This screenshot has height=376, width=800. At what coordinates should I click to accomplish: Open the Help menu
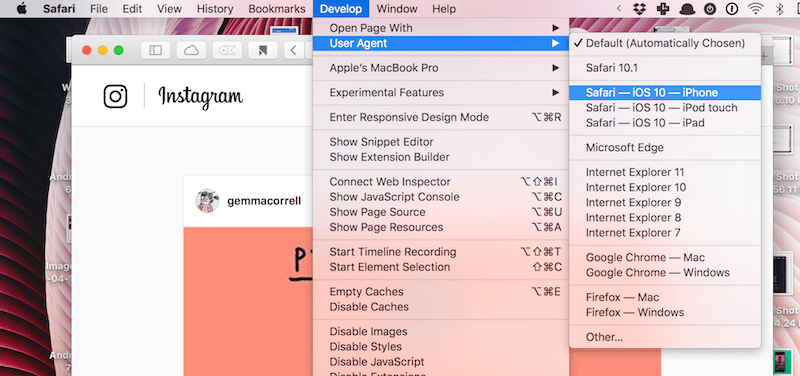coord(444,9)
